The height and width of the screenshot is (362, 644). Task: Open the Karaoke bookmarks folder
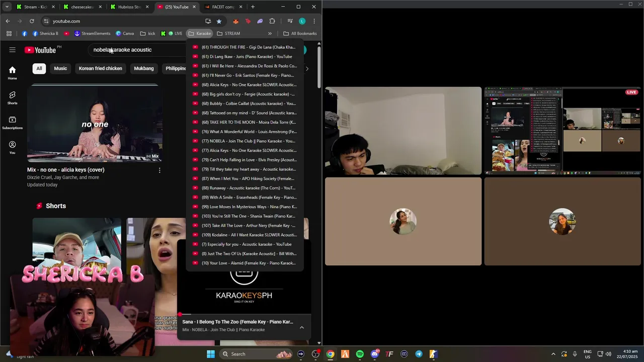[x=200, y=34]
